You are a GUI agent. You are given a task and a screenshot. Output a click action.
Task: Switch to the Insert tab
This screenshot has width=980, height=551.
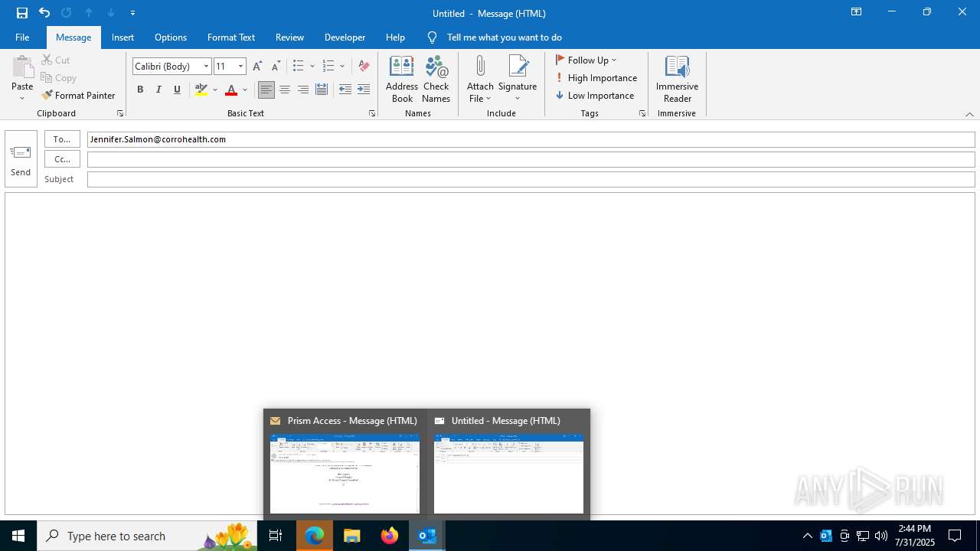[x=122, y=37]
